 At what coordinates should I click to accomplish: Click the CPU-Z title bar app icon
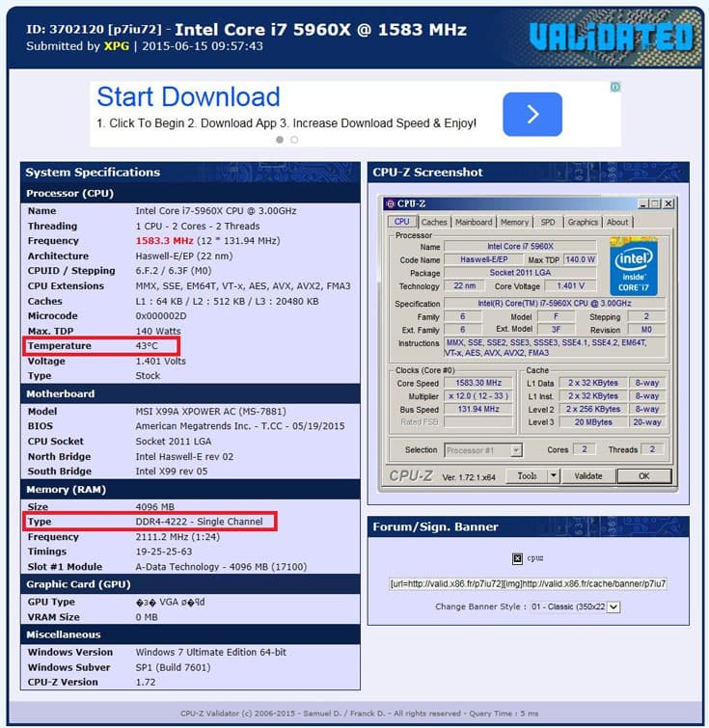[x=391, y=203]
